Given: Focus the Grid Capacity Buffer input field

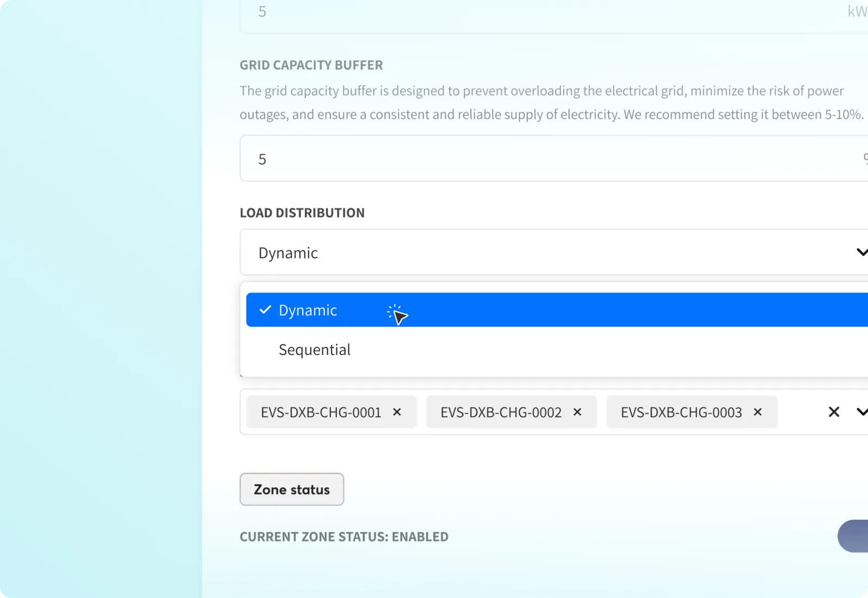Looking at the screenshot, I should click(x=542, y=159).
